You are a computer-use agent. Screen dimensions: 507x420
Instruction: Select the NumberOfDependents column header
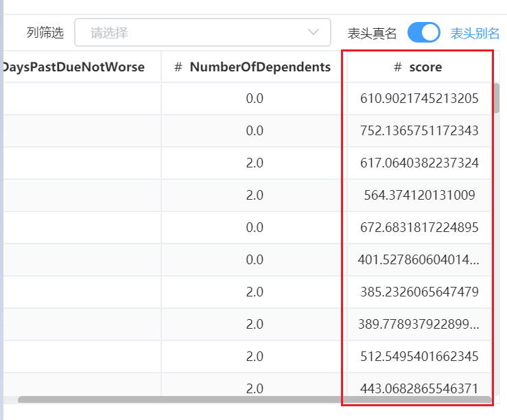coord(254,67)
